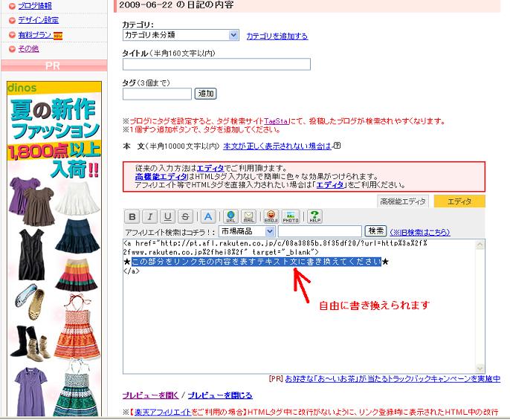
Task: Open the 有料プラン sidebar menu
Action: tap(35, 35)
